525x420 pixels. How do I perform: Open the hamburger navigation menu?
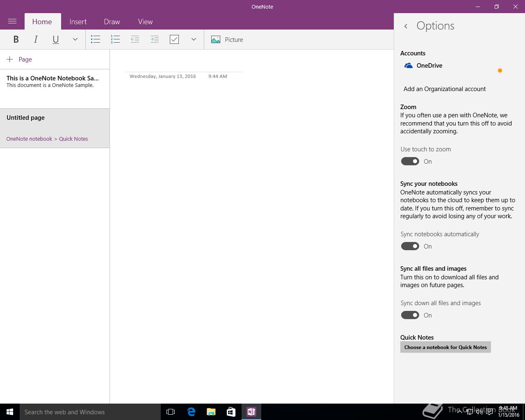pyautogui.click(x=12, y=21)
